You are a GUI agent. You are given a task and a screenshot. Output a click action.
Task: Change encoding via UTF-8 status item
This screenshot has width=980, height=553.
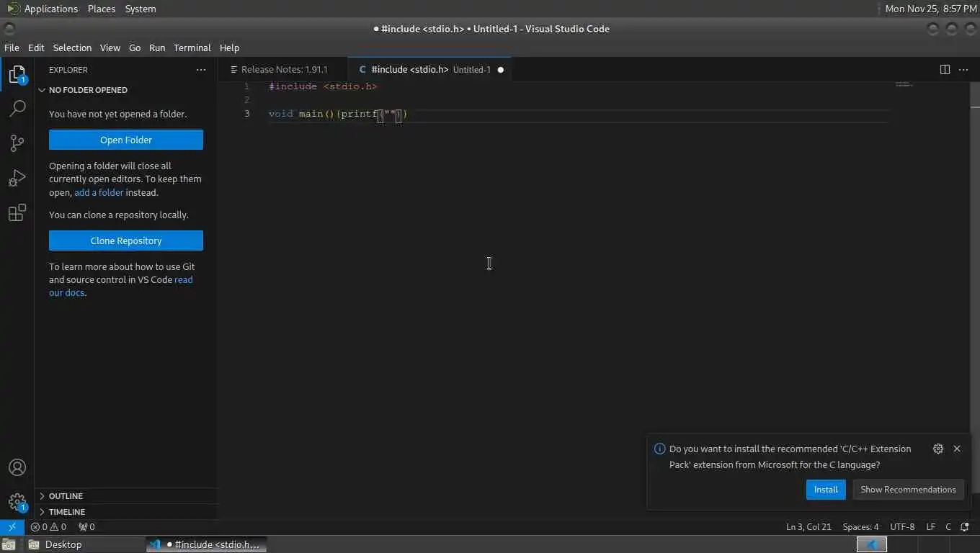coord(902,527)
